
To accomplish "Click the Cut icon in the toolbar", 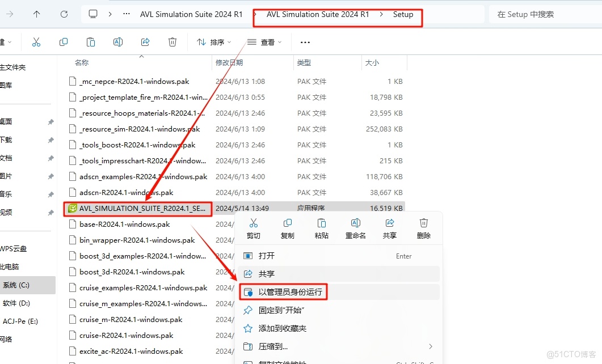I will tap(36, 42).
